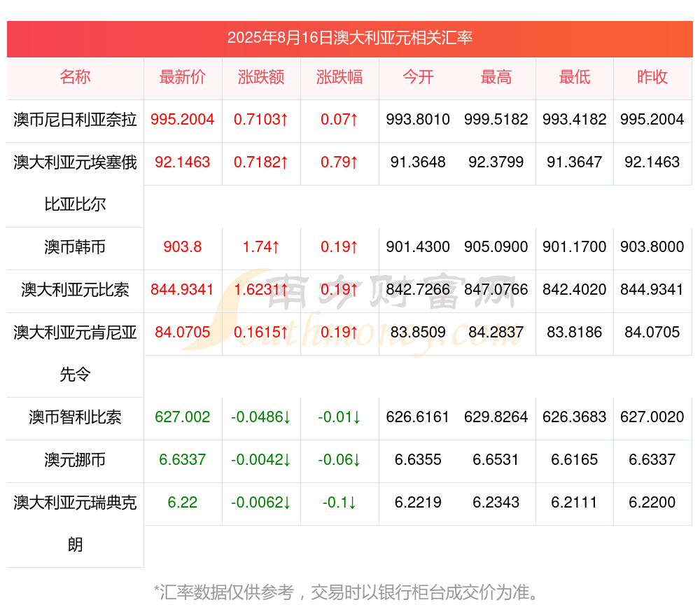Click latest price 844.9341 in red

pos(183,289)
